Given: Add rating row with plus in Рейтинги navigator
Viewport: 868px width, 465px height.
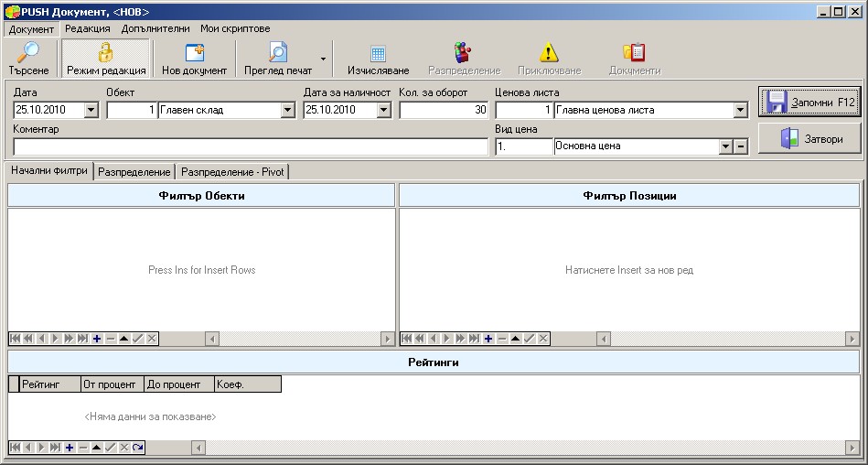Looking at the screenshot, I should point(70,448).
